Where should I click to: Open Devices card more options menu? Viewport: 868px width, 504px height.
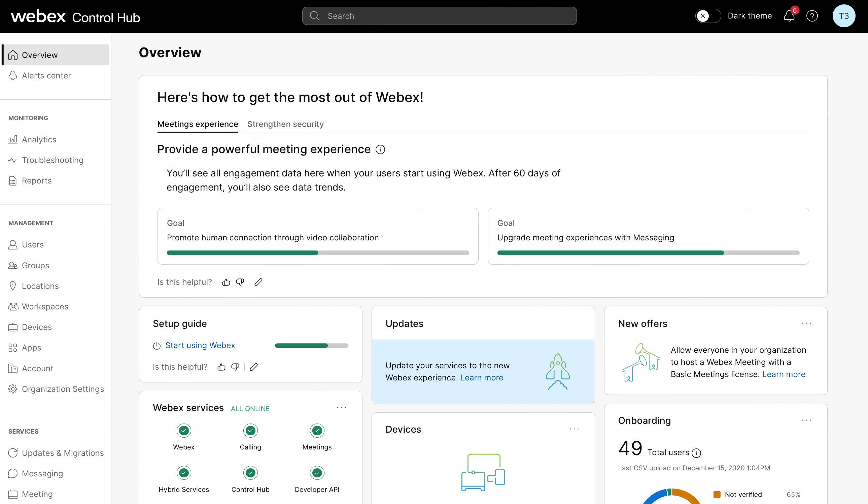[574, 429]
